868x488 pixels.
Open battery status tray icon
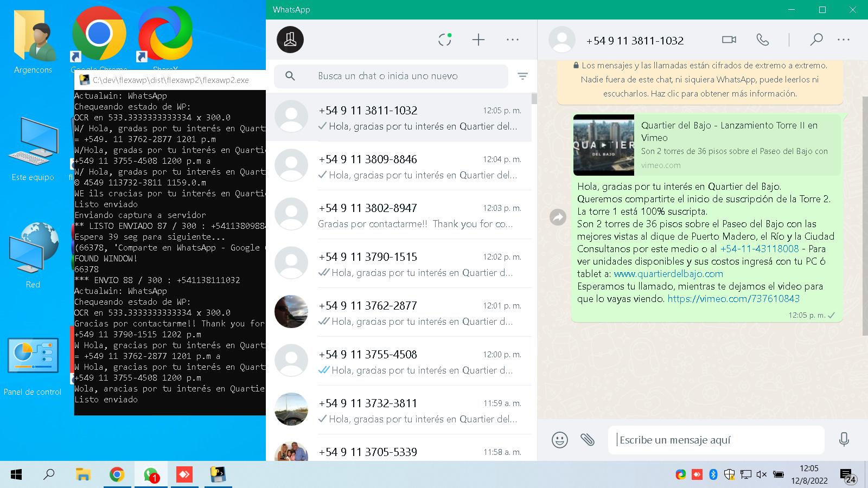(778, 474)
